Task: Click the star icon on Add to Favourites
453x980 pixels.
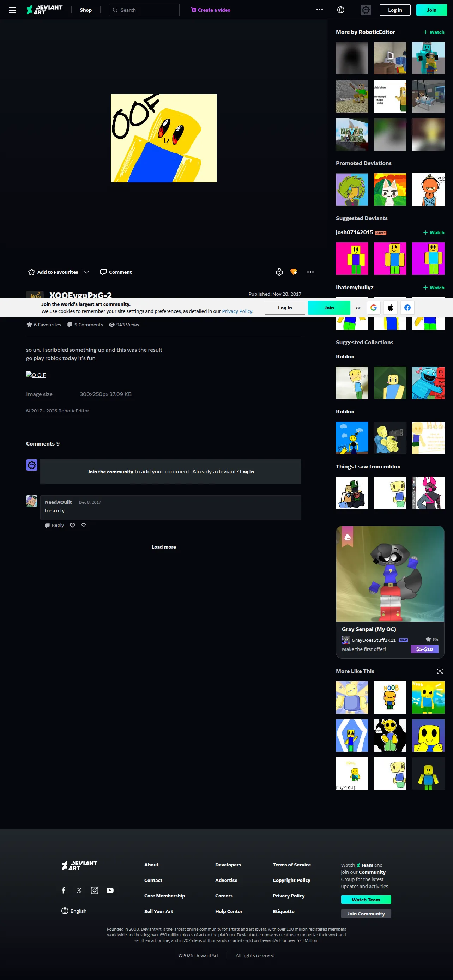Action: coord(31,272)
